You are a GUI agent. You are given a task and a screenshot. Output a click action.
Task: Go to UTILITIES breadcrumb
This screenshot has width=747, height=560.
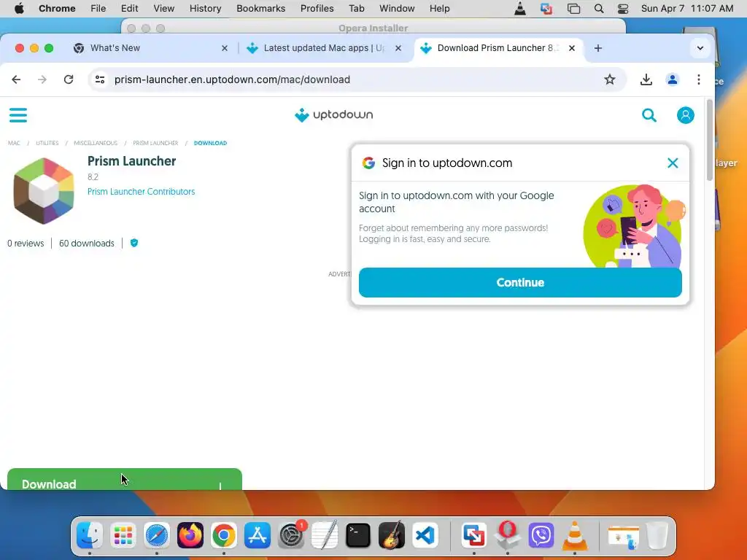point(47,143)
